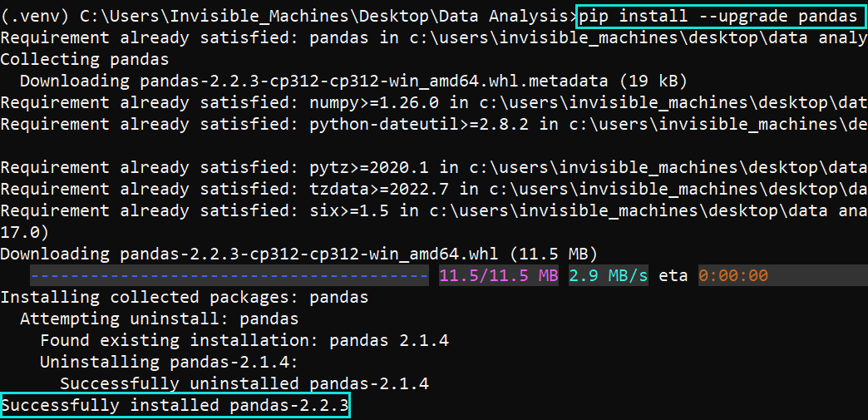Click 'Successfully uninstalled pandas-2.1.4' message

click(244, 384)
